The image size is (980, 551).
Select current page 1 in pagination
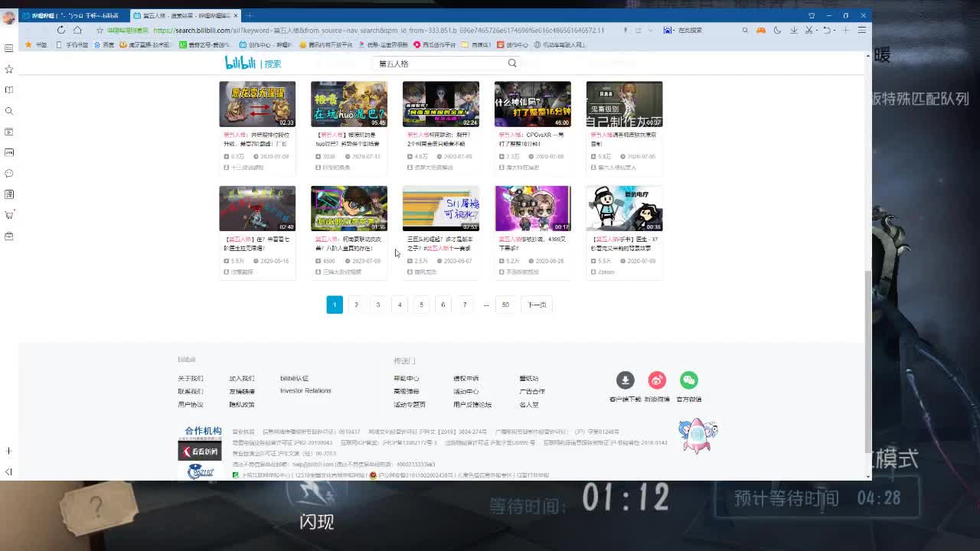(335, 305)
